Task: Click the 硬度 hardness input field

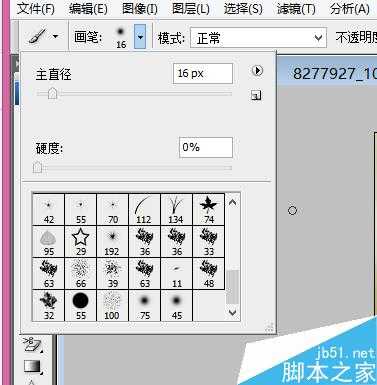Action: [x=206, y=147]
